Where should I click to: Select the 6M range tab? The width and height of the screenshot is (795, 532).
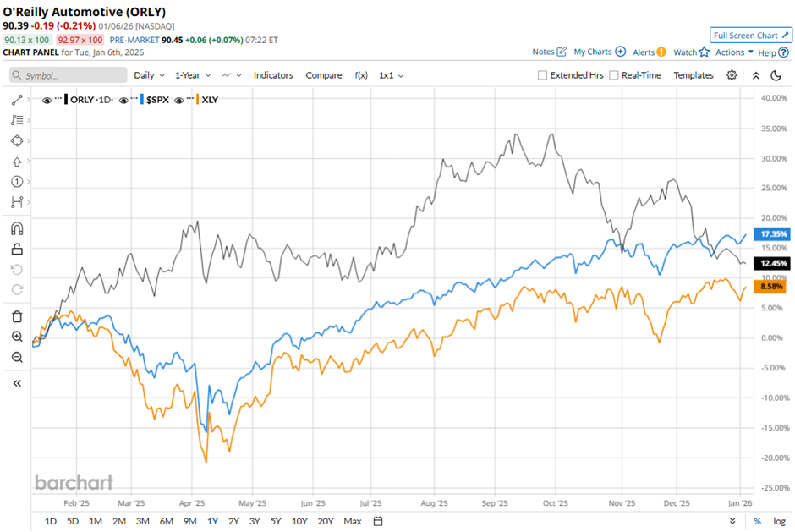coord(167,521)
